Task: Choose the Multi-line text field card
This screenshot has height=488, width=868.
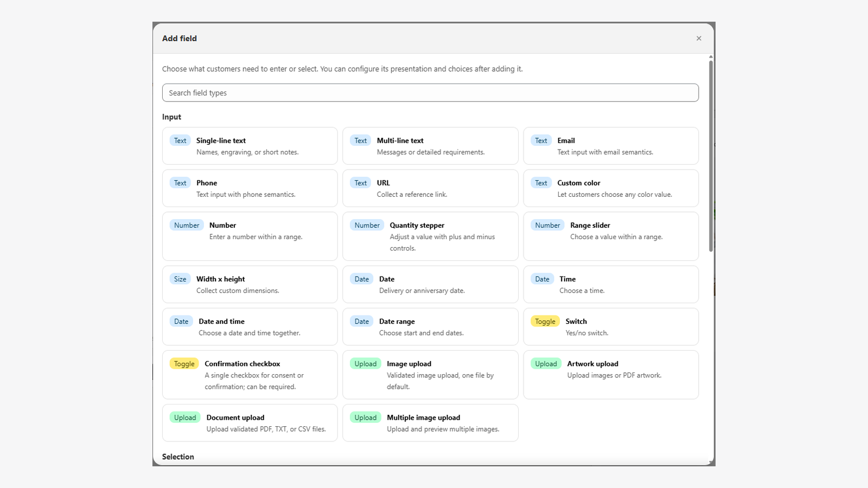Action: [430, 146]
